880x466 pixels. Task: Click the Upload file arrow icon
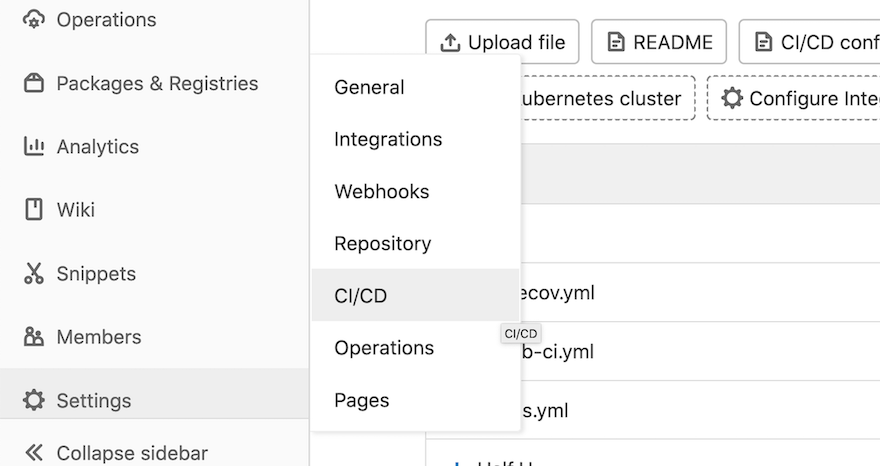(x=450, y=42)
